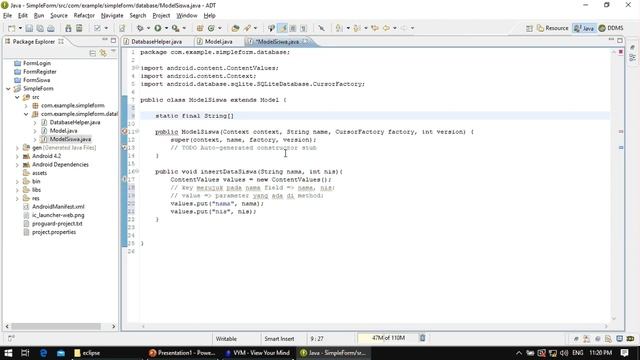Image resolution: width=640 pixels, height=360 pixels.
Task: Expand the gen Generated Java Files folder
Action: tap(17, 148)
